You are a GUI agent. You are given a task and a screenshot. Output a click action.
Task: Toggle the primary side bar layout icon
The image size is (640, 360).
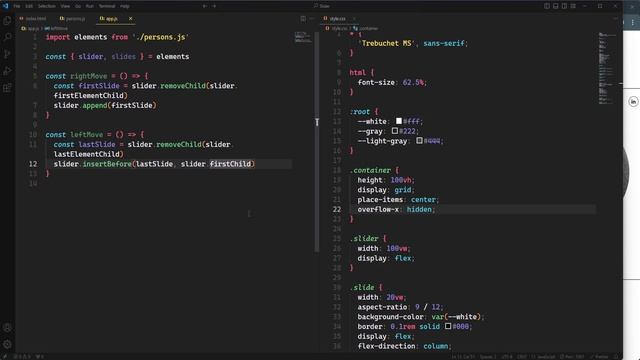[547, 6]
